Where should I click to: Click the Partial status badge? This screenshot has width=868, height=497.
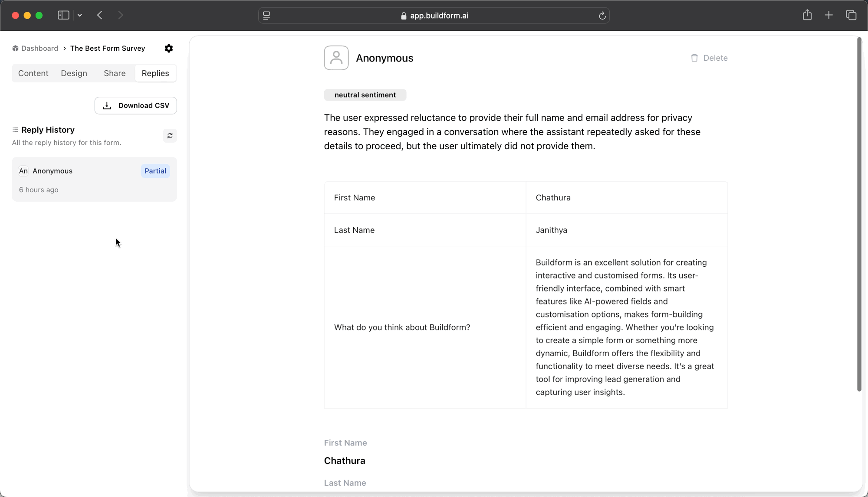coord(155,171)
